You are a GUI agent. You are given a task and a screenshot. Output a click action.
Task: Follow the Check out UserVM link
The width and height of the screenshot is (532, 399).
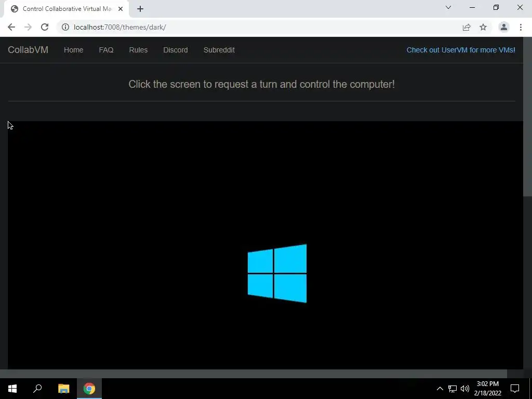point(461,50)
